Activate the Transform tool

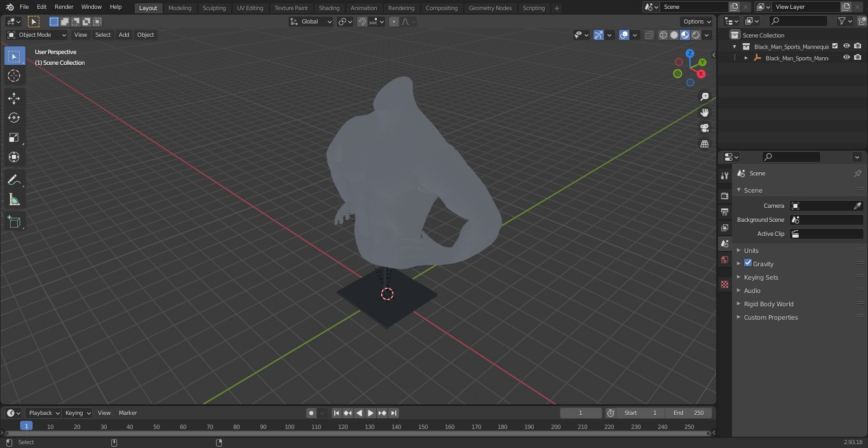click(x=14, y=157)
